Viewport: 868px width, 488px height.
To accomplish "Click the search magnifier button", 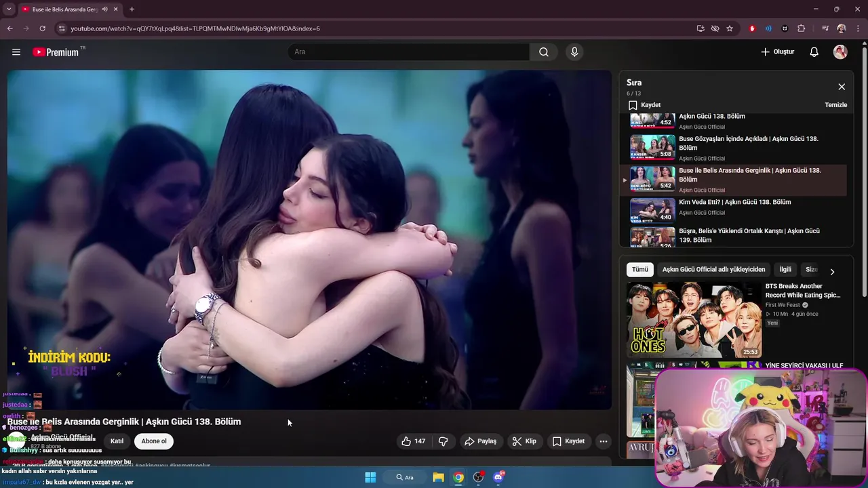I will coord(544,52).
